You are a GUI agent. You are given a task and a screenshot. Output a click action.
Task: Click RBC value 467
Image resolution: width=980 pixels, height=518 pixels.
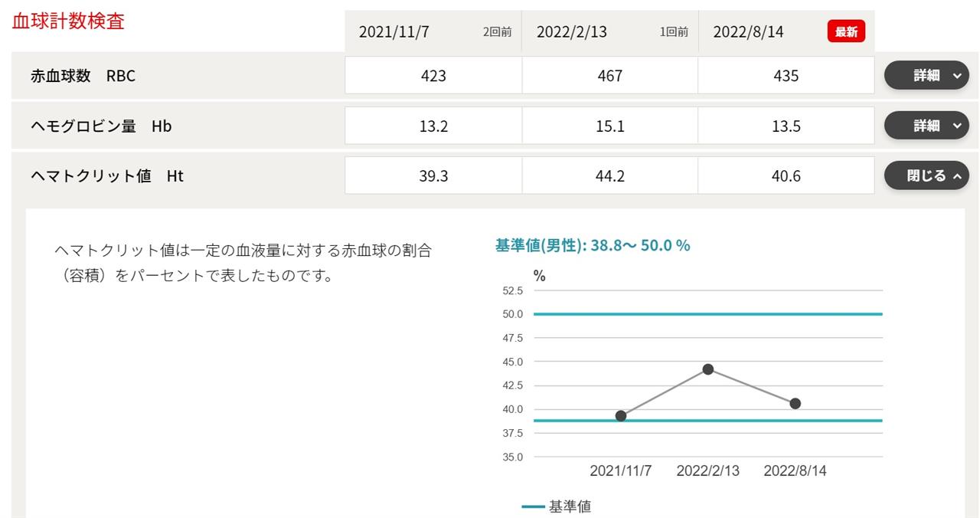(x=610, y=76)
